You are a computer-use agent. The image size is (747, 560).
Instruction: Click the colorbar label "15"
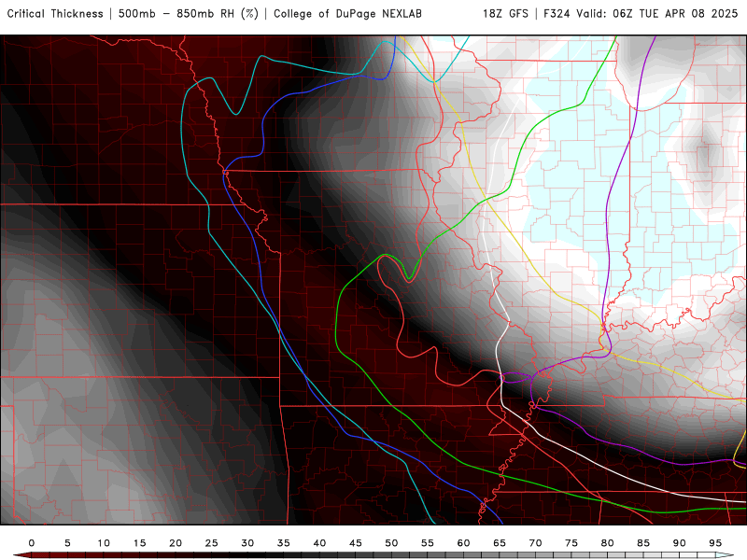139,543
